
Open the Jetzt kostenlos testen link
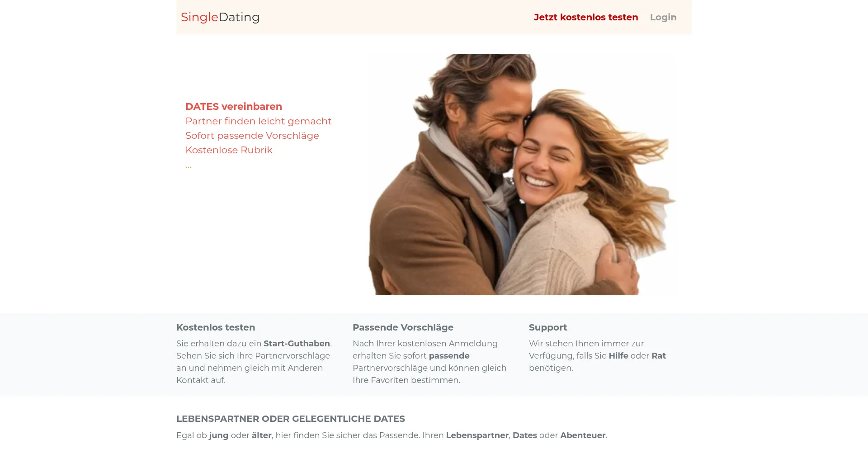click(586, 17)
